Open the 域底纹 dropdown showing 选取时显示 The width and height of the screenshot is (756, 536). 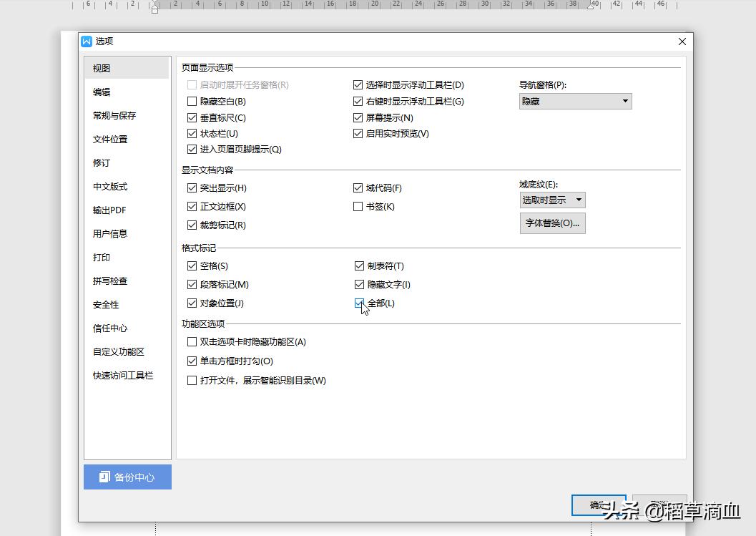point(552,200)
